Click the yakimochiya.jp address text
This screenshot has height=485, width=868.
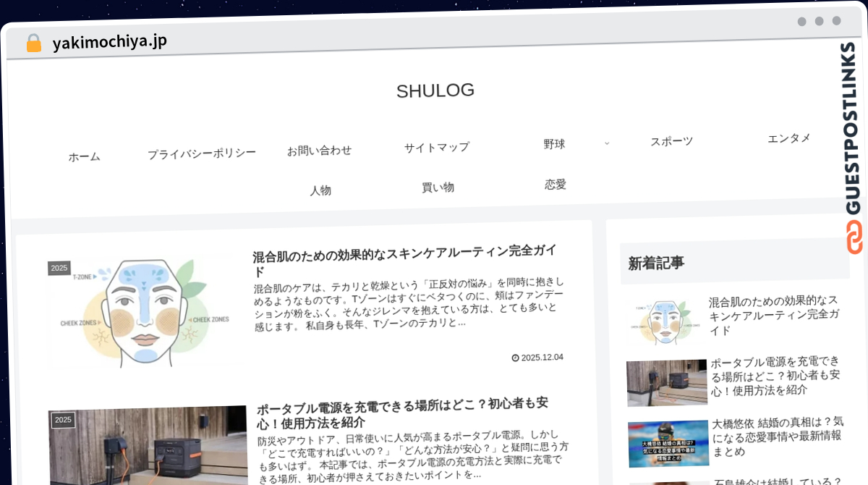109,42
